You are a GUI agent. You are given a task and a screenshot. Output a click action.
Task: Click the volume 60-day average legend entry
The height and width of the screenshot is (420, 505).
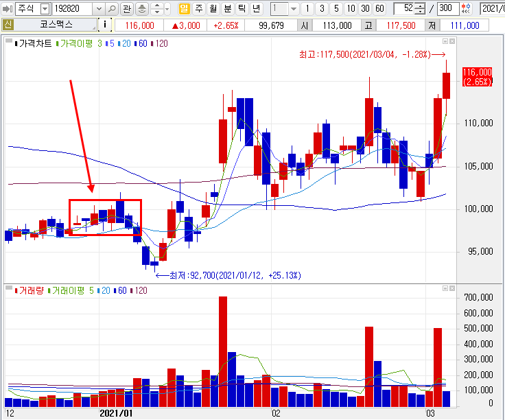tap(120, 290)
